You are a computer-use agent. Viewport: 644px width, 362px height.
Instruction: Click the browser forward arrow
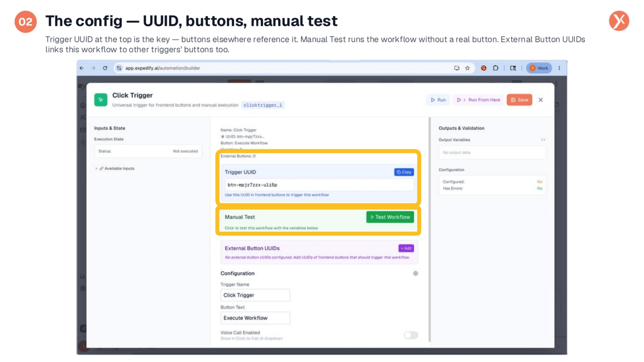pyautogui.click(x=93, y=68)
